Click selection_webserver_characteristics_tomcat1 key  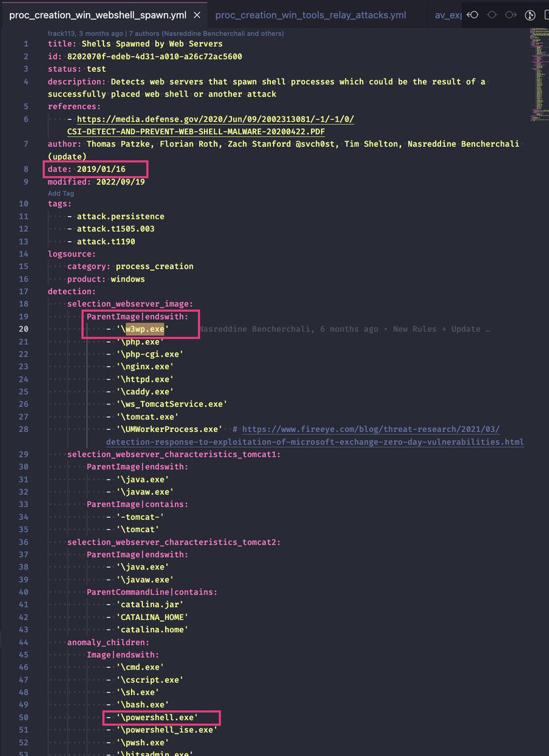pos(174,454)
